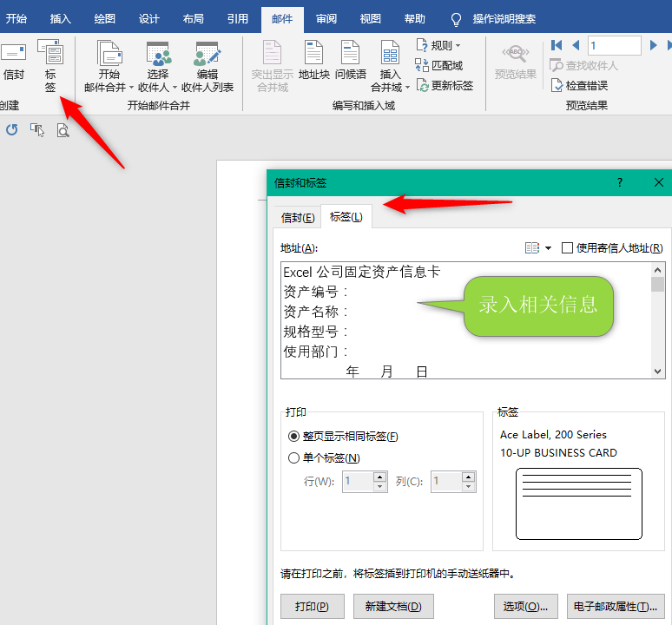Open the 插入 (Insert) ribbon tab
Viewport: 672px width, 625px height.
coord(60,19)
